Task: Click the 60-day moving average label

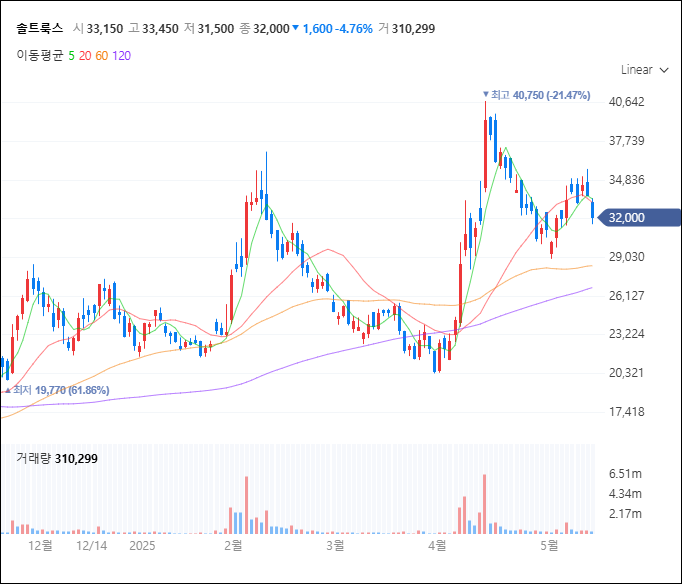Action: point(101,56)
